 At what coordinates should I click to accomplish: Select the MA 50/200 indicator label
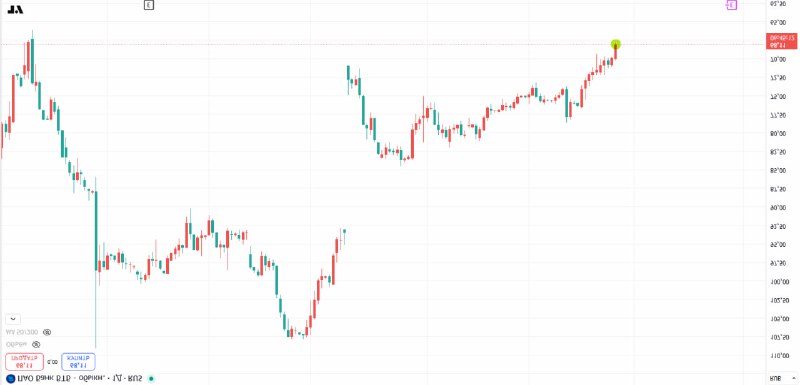click(23, 332)
